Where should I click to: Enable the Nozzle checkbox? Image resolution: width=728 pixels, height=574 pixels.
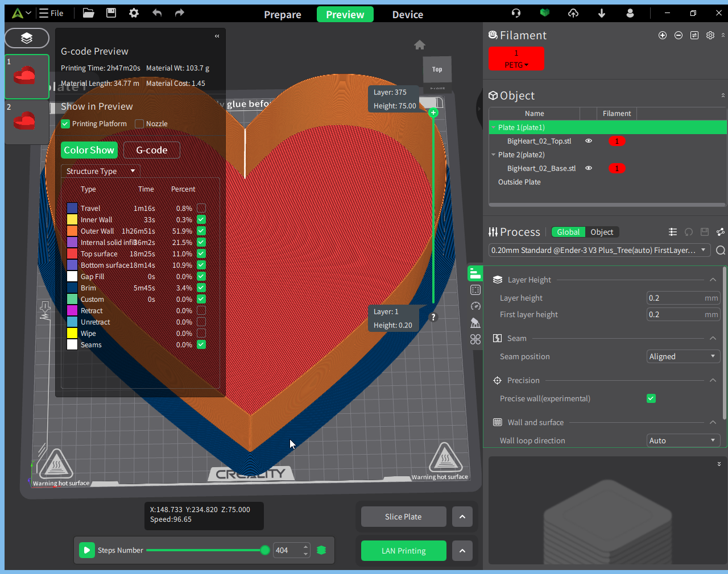[139, 124]
